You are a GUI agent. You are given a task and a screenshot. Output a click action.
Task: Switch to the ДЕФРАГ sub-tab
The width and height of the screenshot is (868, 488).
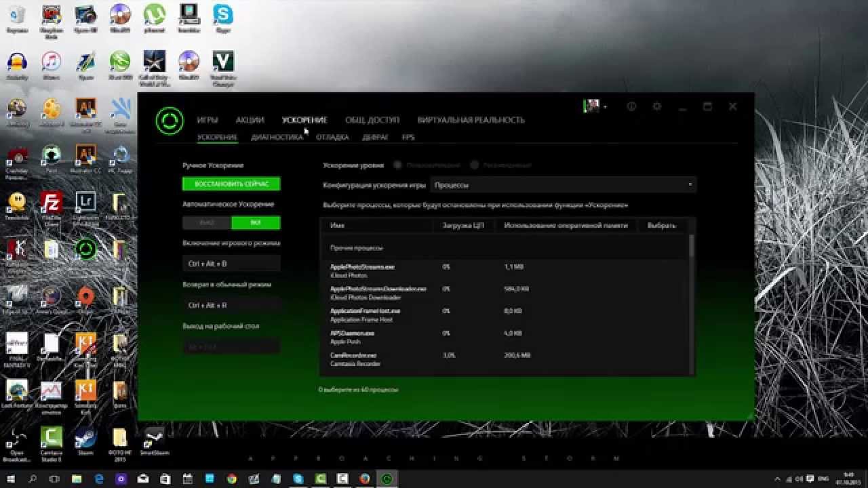point(375,137)
